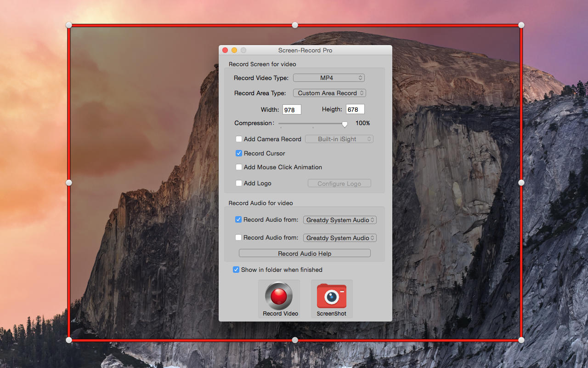Open the second Greatdy System Audio dropdown
The image size is (588, 368).
340,238
